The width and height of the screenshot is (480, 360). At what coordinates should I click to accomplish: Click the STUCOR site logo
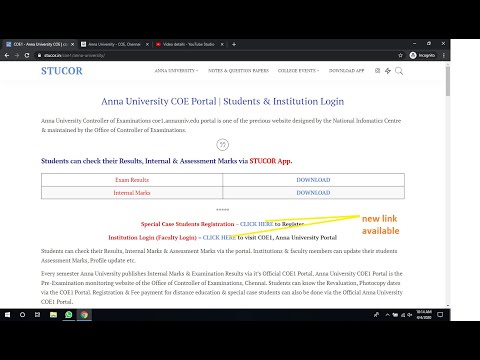[62, 71]
